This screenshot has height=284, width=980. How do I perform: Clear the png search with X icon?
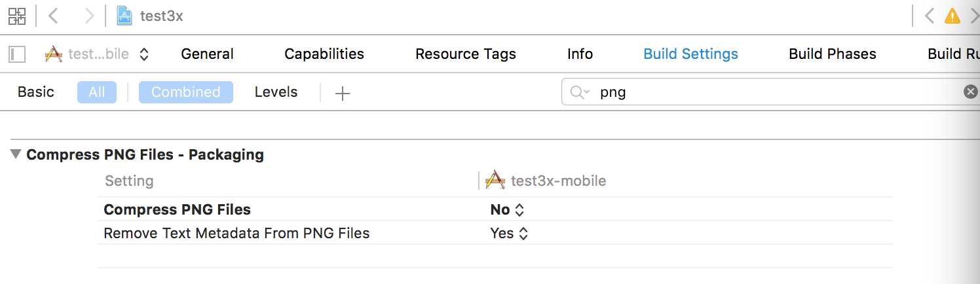click(x=971, y=92)
